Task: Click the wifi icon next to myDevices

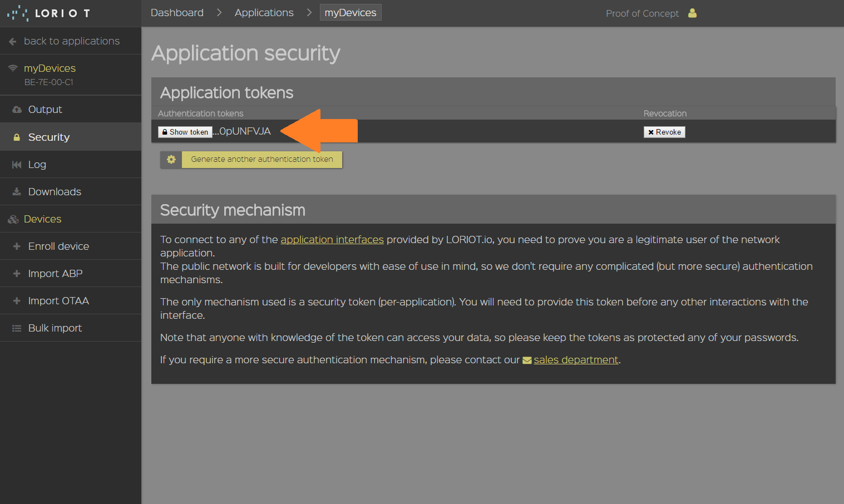Action: click(13, 68)
